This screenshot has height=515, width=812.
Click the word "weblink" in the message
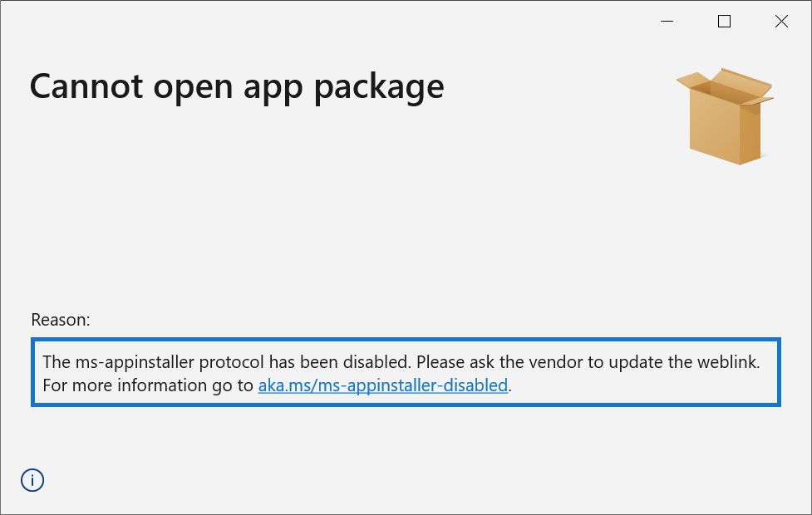[726, 362]
